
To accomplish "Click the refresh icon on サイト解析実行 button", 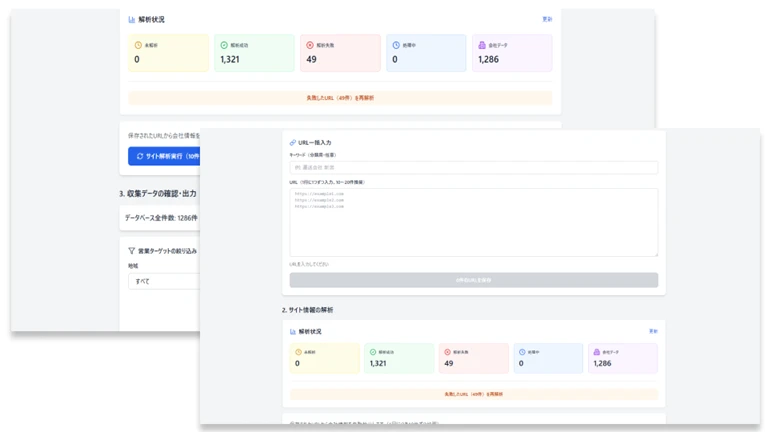I will pyautogui.click(x=140, y=156).
